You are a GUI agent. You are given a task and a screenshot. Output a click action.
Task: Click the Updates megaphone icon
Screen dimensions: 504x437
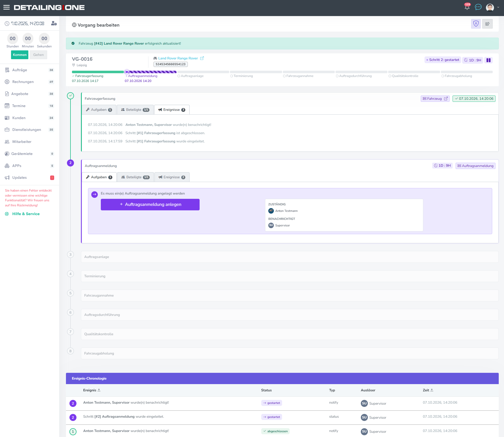7,178
